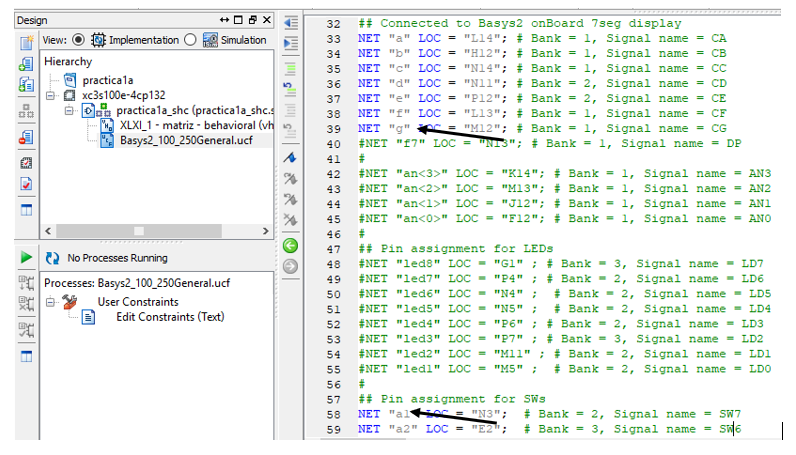Viewport: 796px width, 455px height.
Task: Click the process icon with X mark
Action: [26, 304]
